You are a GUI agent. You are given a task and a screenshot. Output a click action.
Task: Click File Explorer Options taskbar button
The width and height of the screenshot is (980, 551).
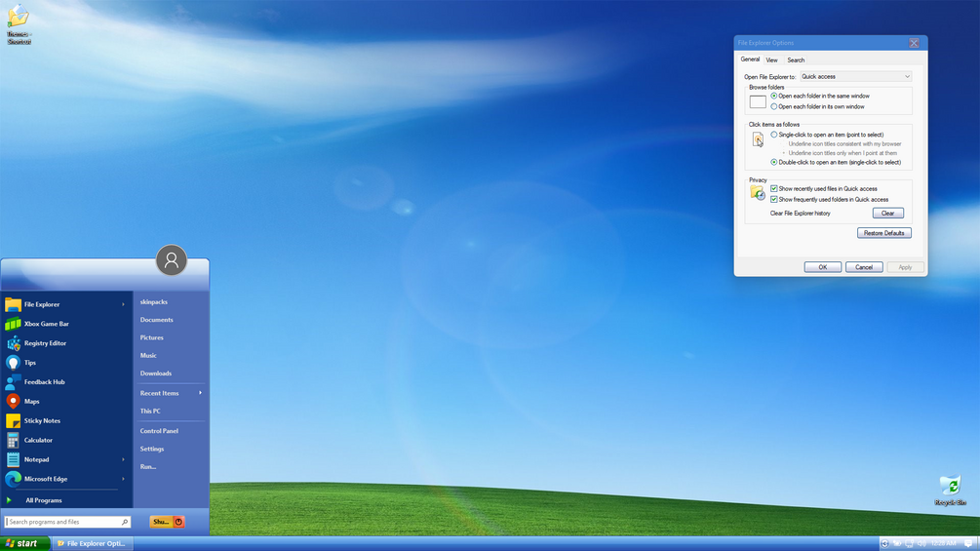click(x=92, y=543)
